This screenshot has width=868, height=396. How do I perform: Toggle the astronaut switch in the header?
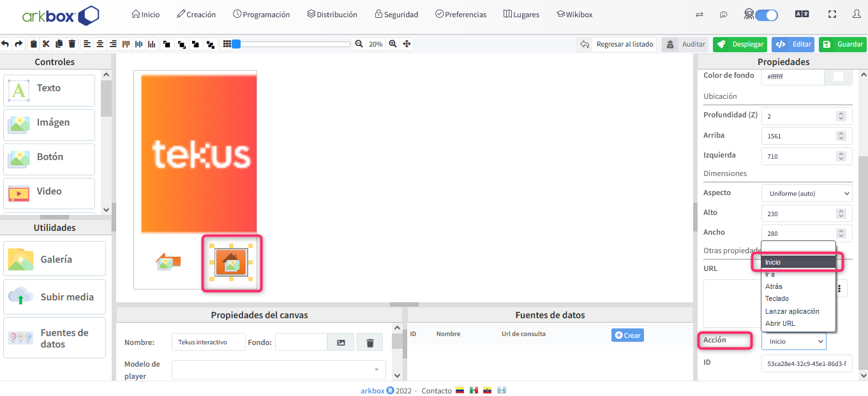tap(765, 15)
